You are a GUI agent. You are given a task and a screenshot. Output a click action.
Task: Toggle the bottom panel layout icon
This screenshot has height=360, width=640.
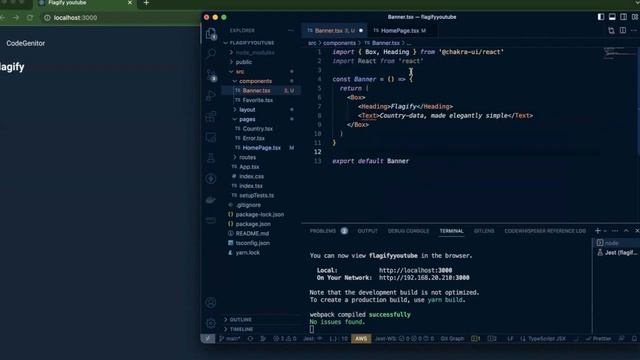point(612,17)
